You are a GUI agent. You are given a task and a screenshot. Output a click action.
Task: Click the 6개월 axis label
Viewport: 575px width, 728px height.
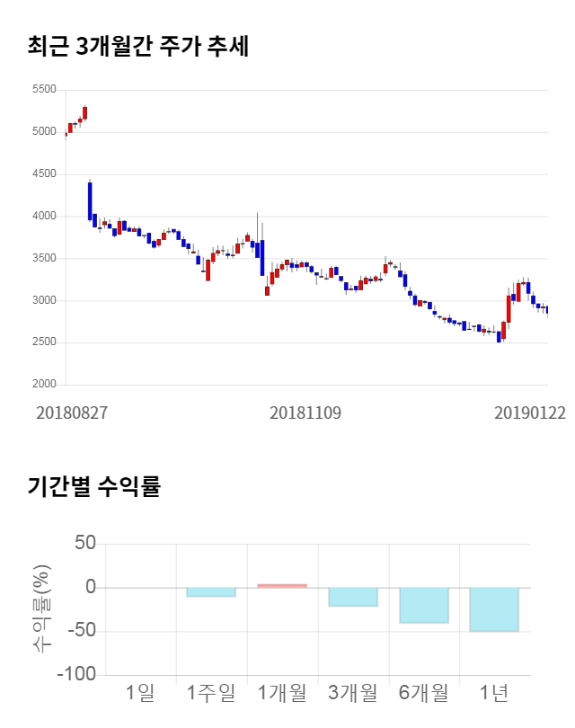coord(424,693)
